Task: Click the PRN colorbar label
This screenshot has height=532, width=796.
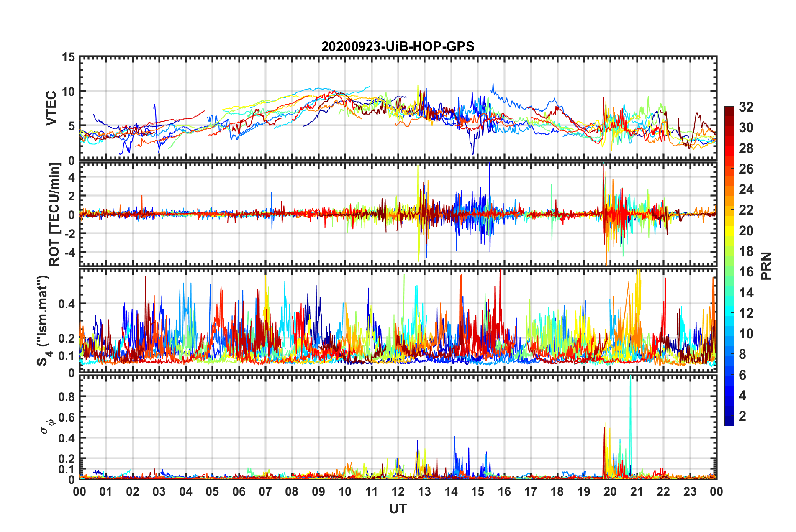Action: click(x=766, y=266)
